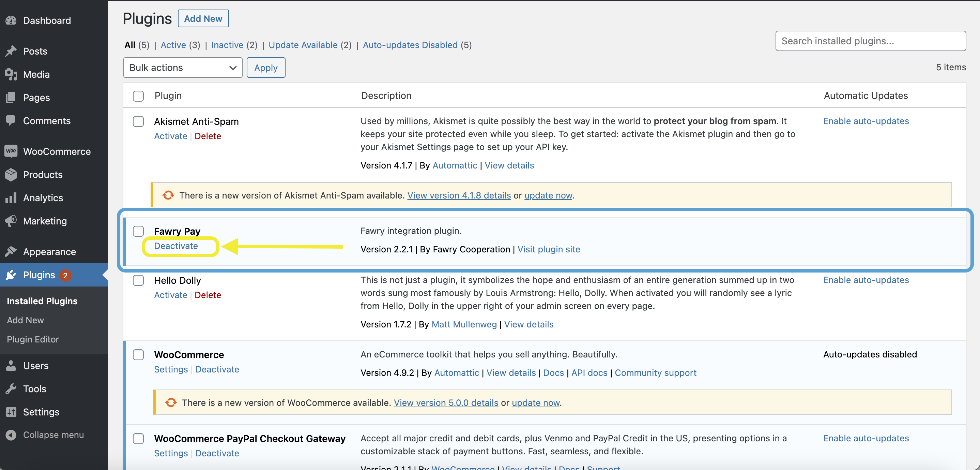980x470 pixels.
Task: Check the Akismet Anti-Spam checkbox
Action: point(138,121)
